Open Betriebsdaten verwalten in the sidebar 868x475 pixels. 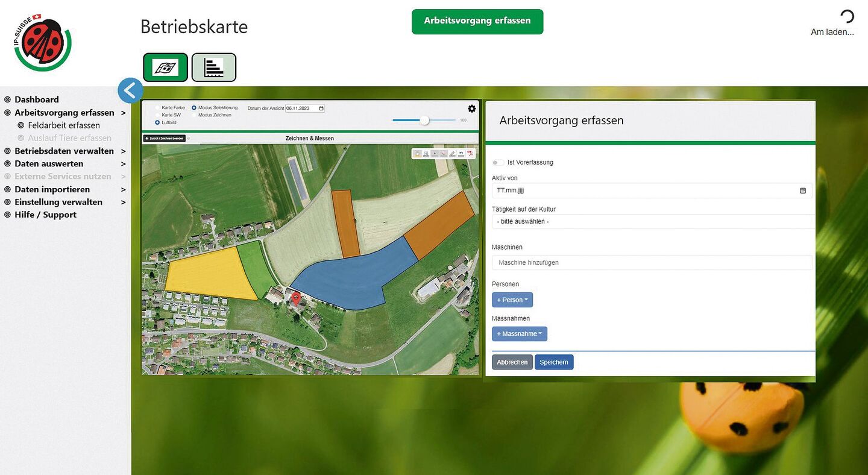(x=64, y=151)
